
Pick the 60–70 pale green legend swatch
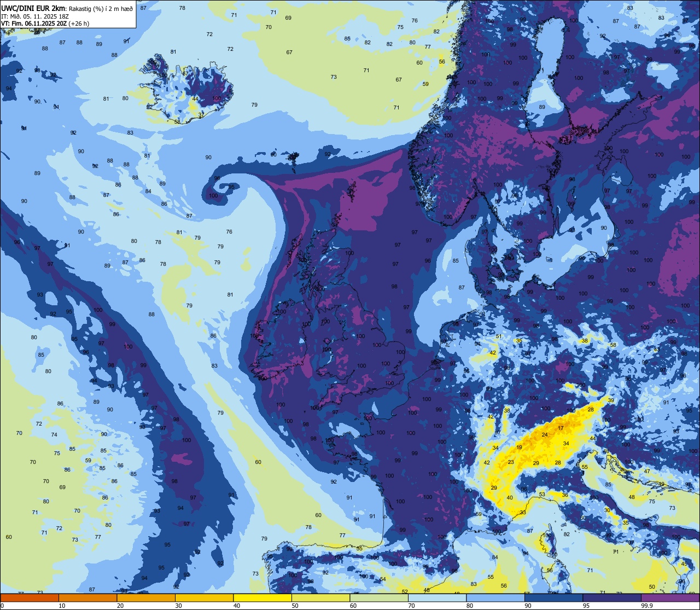tap(379, 598)
